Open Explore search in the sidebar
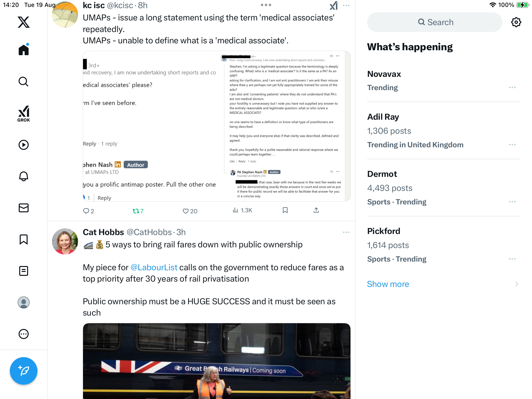Screen dimensions: 532x399 pos(24,82)
